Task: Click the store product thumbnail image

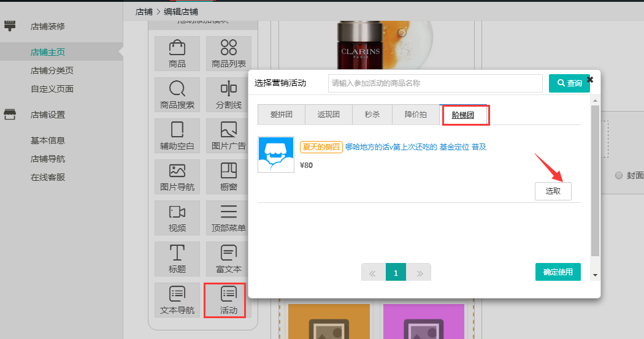Action: click(x=276, y=154)
